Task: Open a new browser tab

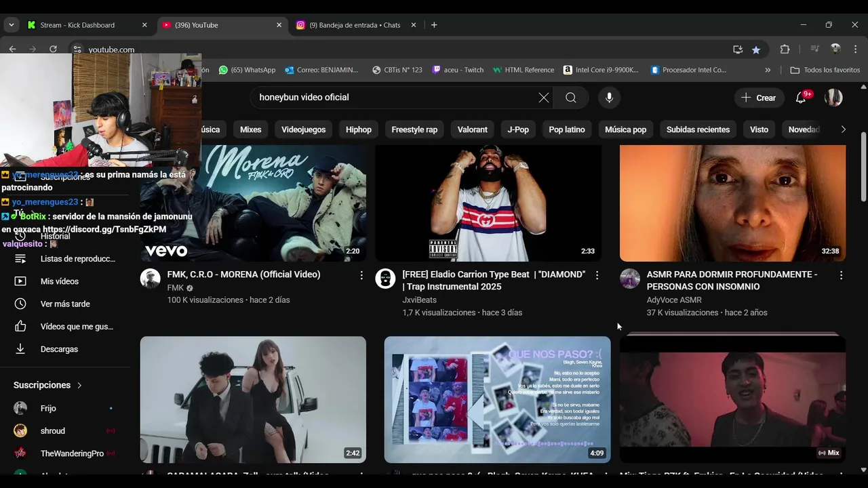Action: (x=434, y=25)
